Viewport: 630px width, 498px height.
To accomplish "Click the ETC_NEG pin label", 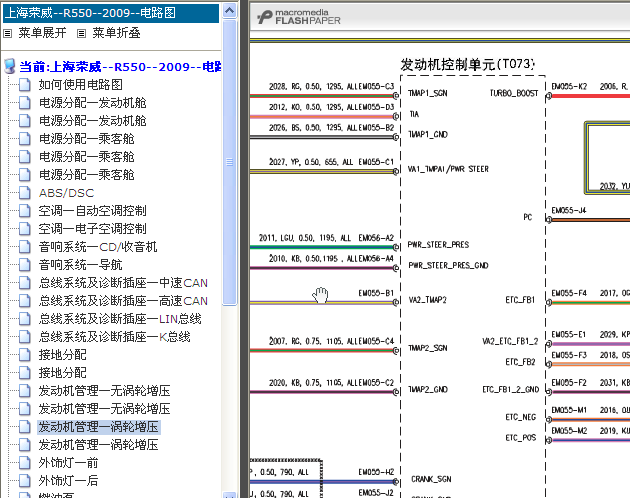I will pos(521,417).
